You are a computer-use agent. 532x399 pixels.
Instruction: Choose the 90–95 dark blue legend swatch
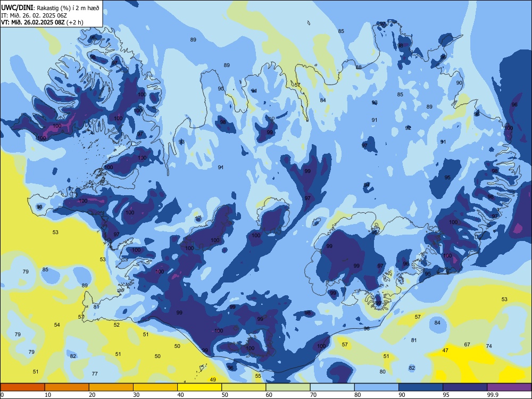421,387
